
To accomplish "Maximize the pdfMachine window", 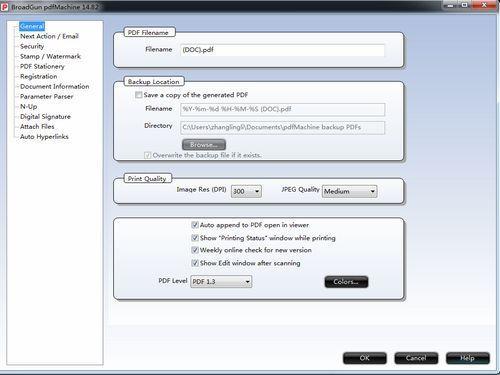I will tap(465, 5).
